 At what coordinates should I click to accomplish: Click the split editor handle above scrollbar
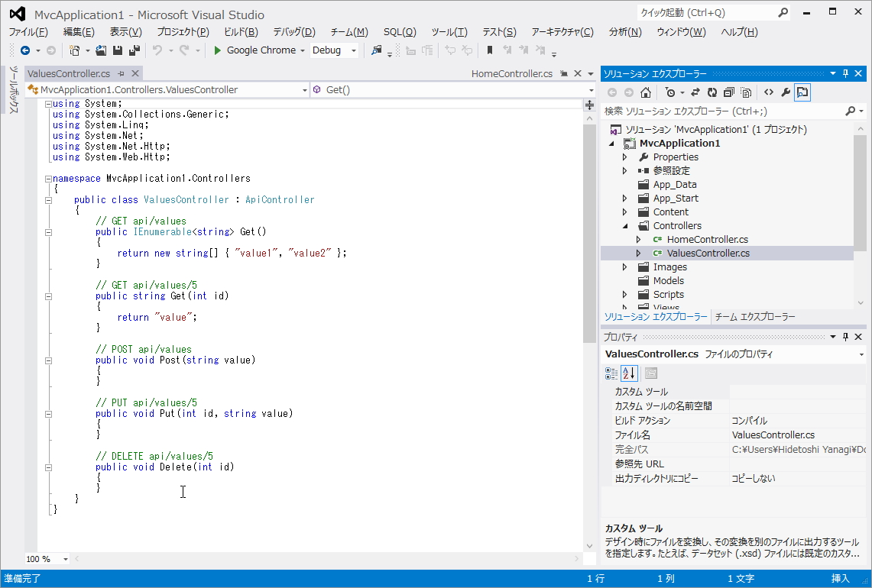click(x=589, y=105)
